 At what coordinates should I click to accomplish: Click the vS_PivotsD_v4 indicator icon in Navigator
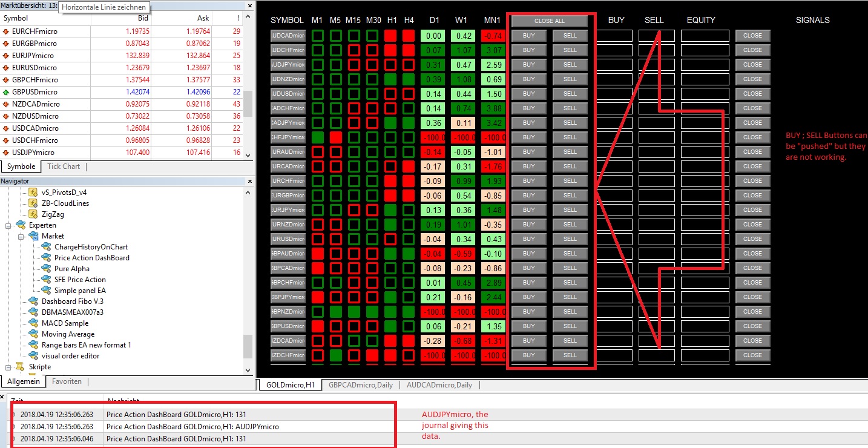click(x=33, y=193)
